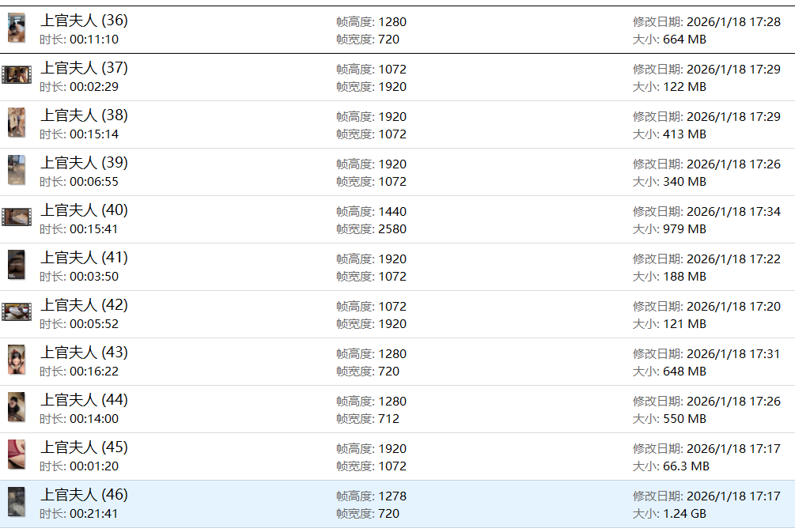Image resolution: width=795 pixels, height=532 pixels.
Task: Select the file name 上官夫人 (36)
Action: (x=84, y=21)
